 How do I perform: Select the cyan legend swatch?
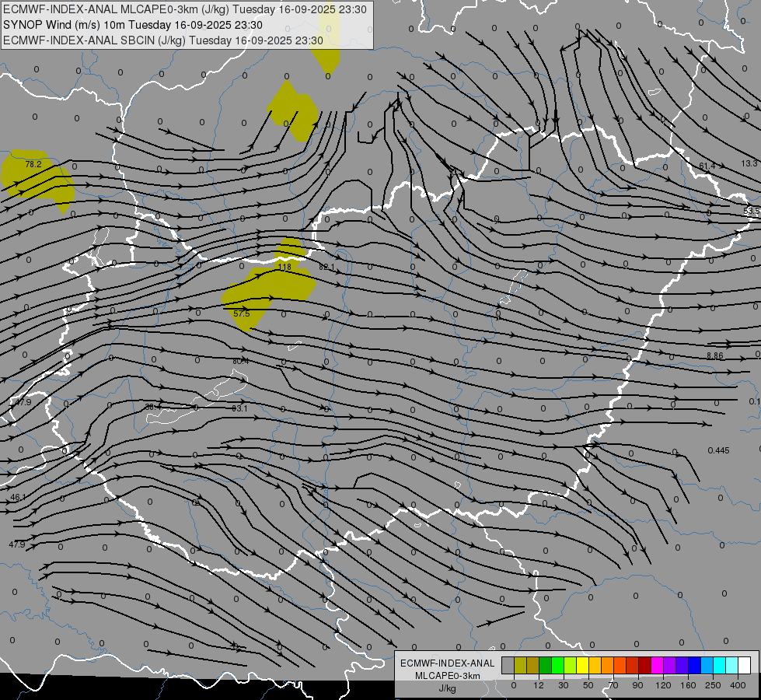point(720,665)
